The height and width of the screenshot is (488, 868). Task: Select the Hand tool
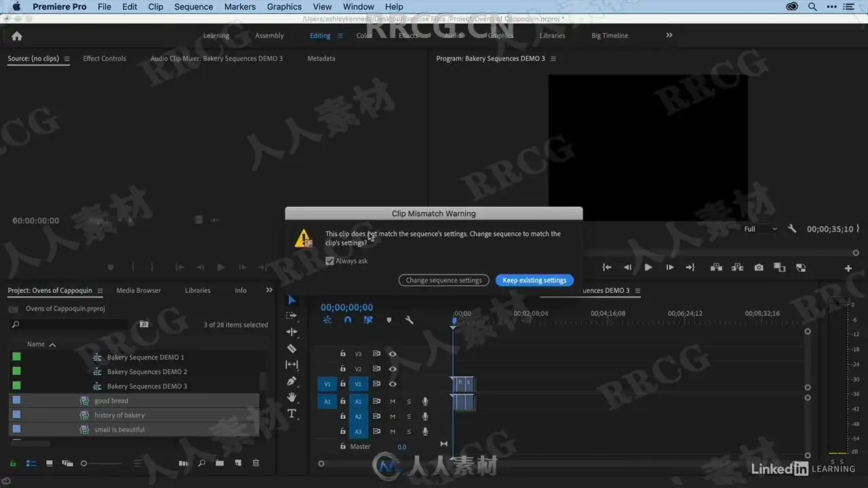click(x=292, y=397)
